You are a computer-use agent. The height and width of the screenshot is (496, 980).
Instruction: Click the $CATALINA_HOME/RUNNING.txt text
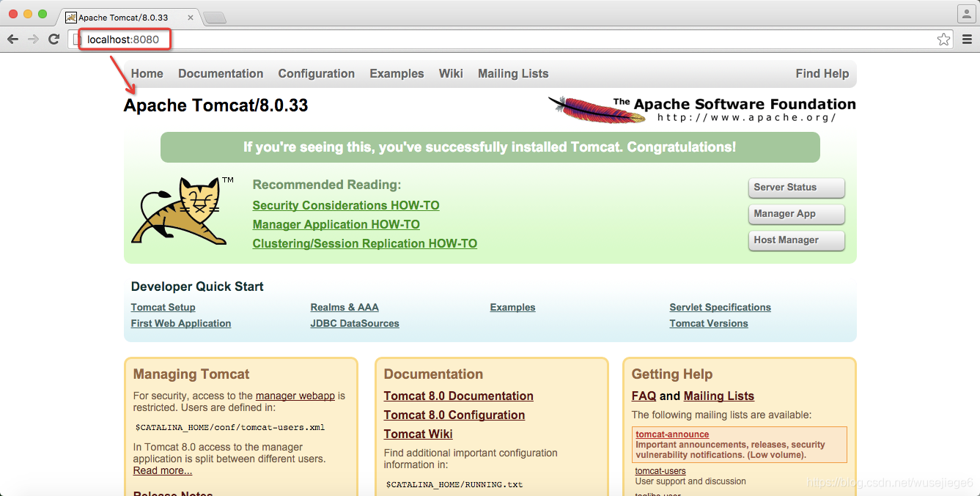(454, 484)
